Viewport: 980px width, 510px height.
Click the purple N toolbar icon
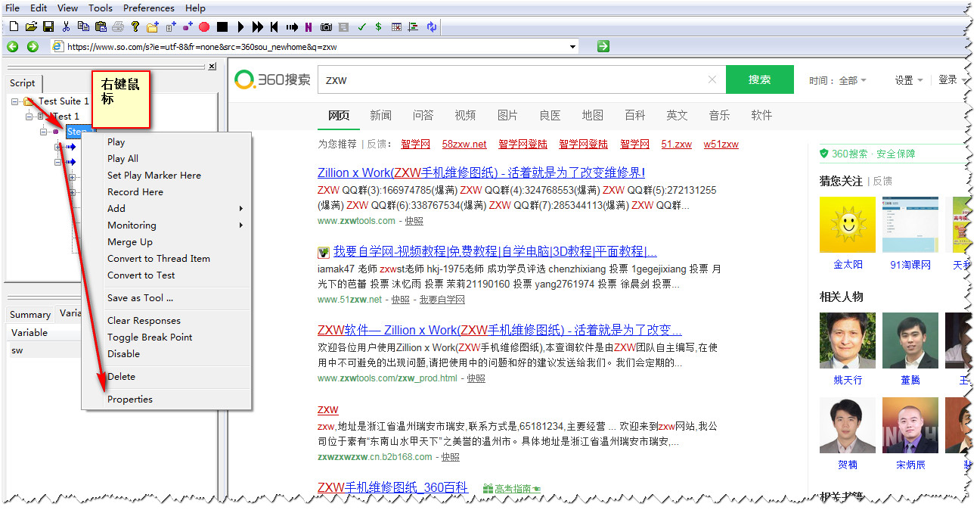(309, 26)
